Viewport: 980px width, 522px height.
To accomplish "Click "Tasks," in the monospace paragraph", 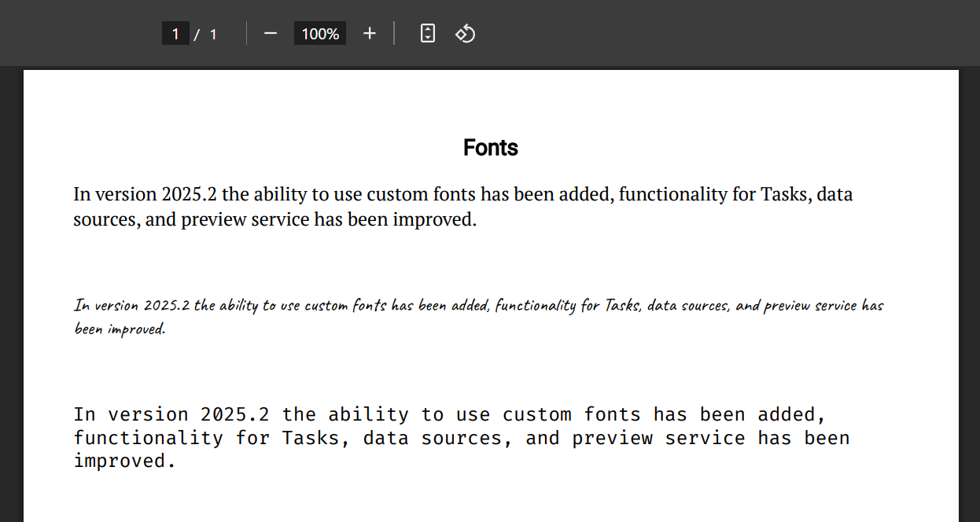I will point(316,438).
